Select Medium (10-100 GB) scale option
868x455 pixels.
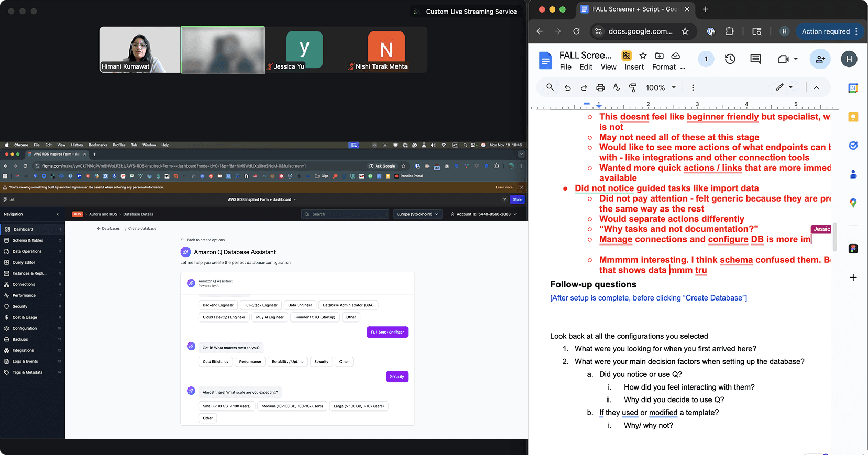pyautogui.click(x=292, y=406)
